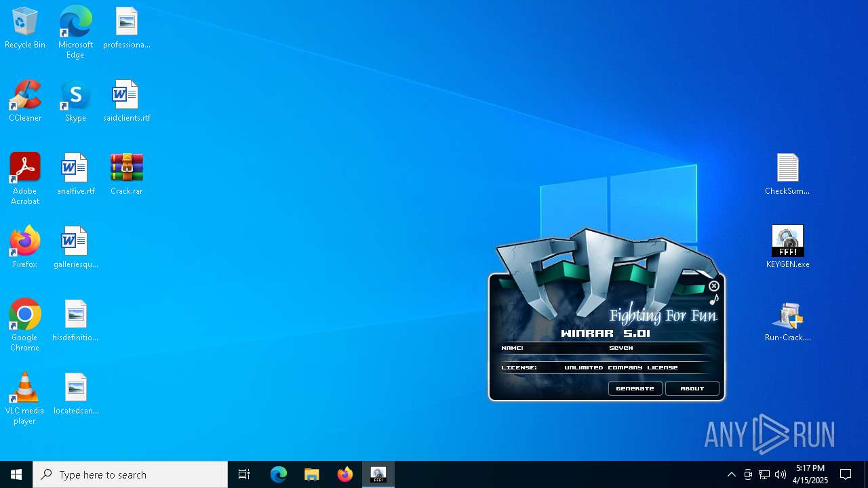868x488 pixels.
Task: Open Task View from the taskbar
Action: tap(244, 474)
